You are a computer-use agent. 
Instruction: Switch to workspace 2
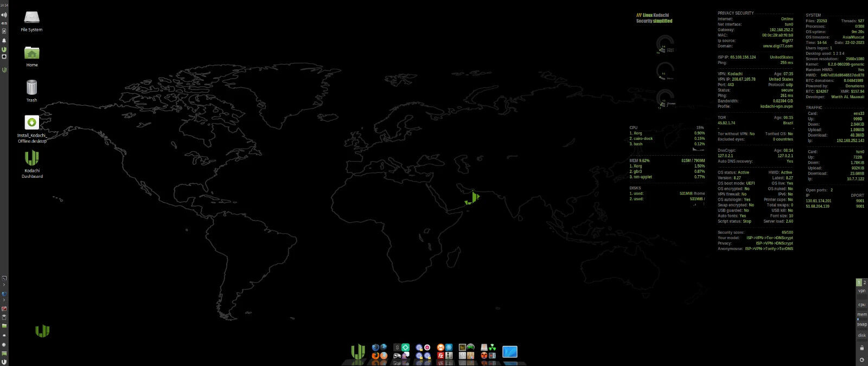click(865, 282)
